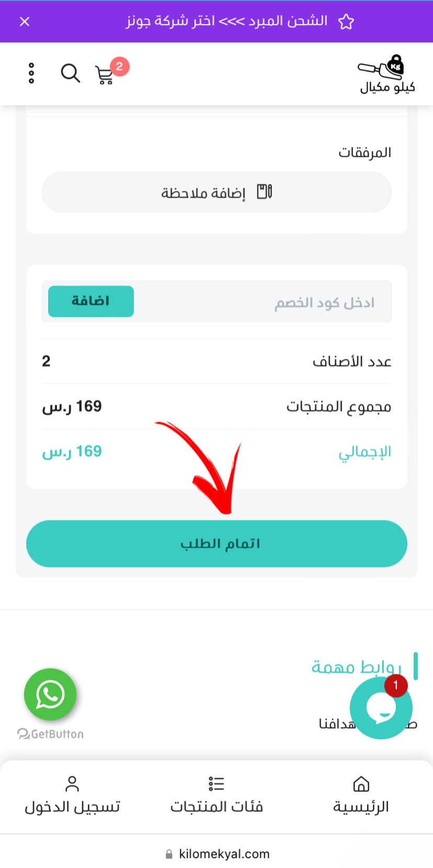Click the star icon in the banner
Image resolution: width=433 pixels, height=868 pixels.
pyautogui.click(x=346, y=21)
